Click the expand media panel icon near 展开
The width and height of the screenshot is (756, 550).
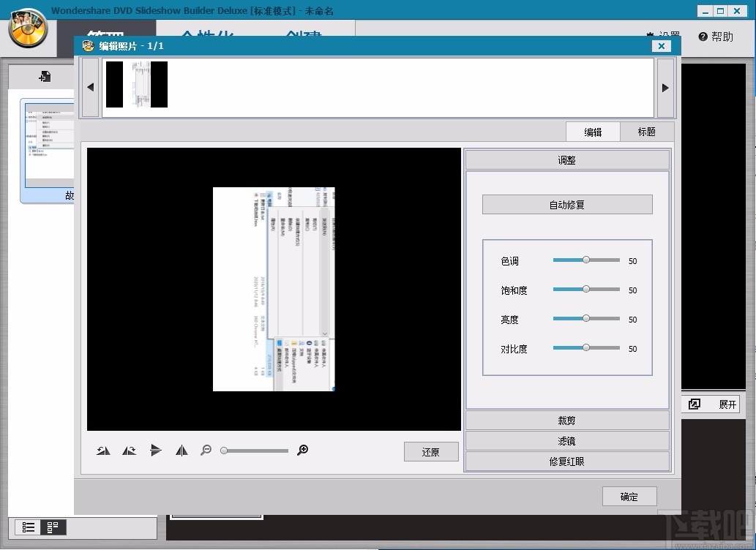pos(694,404)
